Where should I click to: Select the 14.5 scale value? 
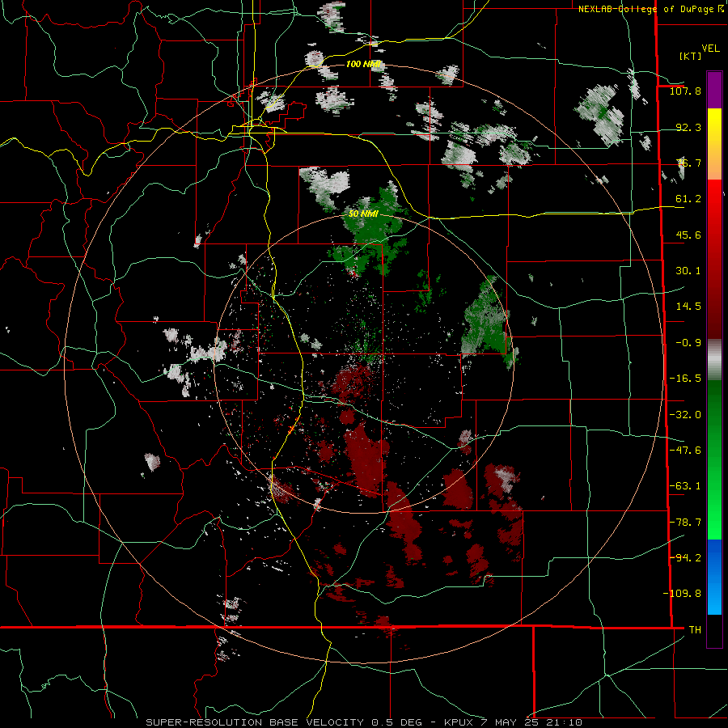click(x=688, y=307)
